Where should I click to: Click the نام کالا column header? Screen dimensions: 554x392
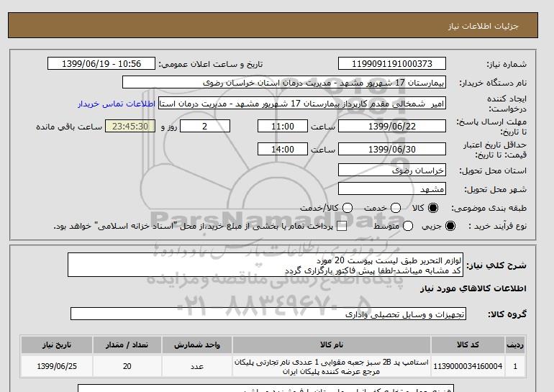[332, 345]
